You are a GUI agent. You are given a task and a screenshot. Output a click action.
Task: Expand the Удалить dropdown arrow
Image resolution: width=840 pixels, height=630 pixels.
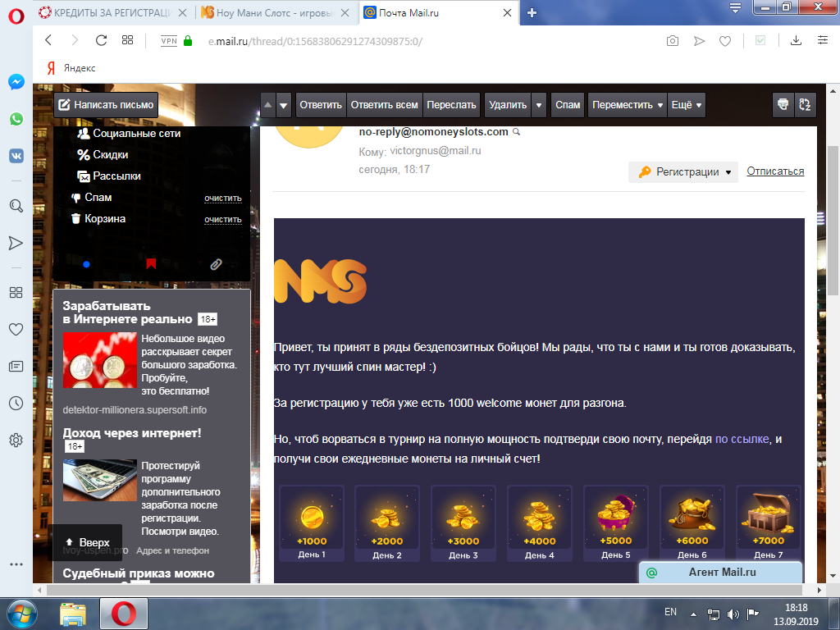[x=539, y=105]
